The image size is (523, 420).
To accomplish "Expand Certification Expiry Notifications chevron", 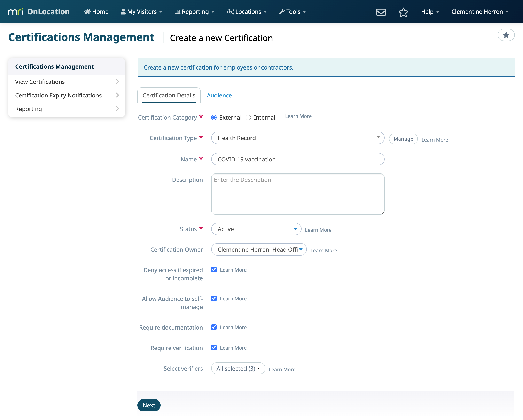I will pos(117,95).
